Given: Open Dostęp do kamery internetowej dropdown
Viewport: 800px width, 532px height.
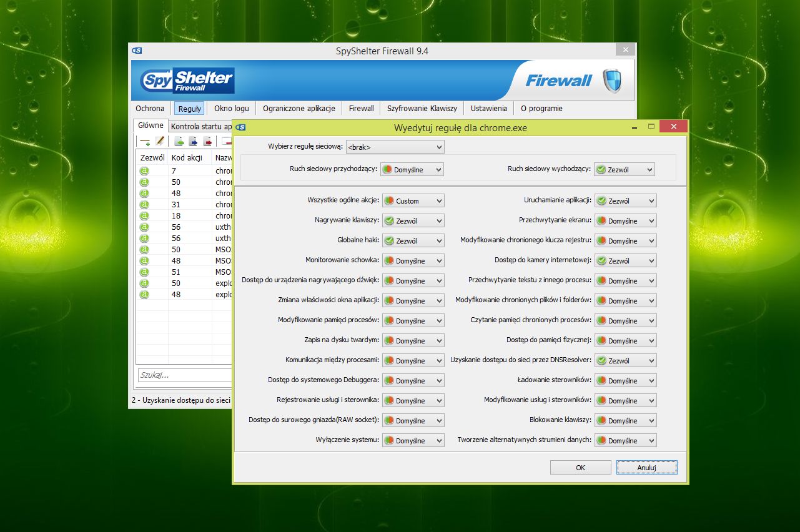Looking at the screenshot, I should click(x=625, y=261).
